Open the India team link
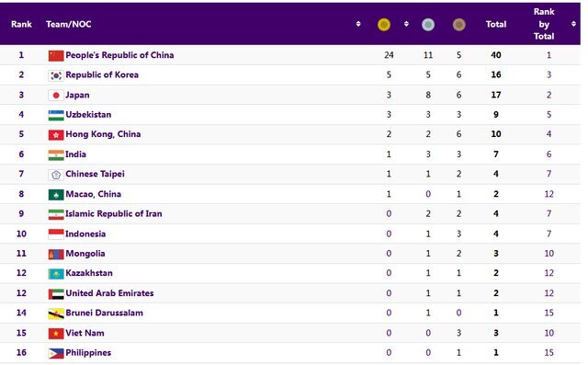This screenshot has height=365, width=588. [x=75, y=154]
